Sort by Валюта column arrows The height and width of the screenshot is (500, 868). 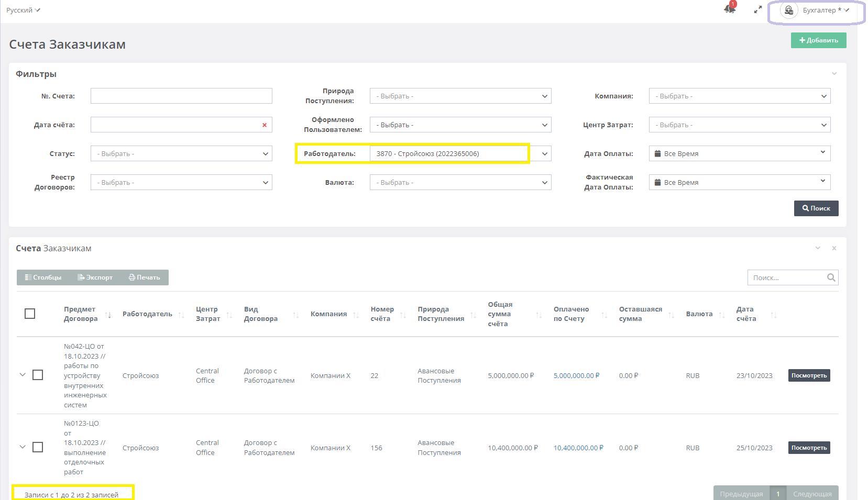[x=722, y=315]
